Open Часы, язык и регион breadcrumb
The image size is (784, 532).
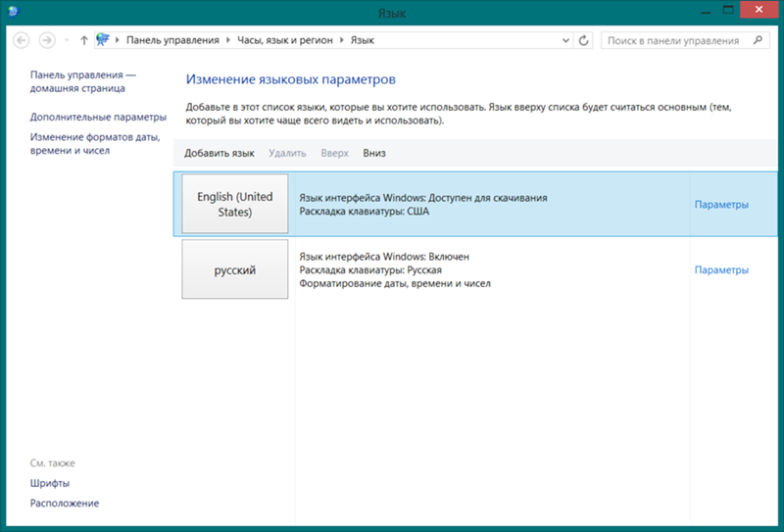click(285, 40)
